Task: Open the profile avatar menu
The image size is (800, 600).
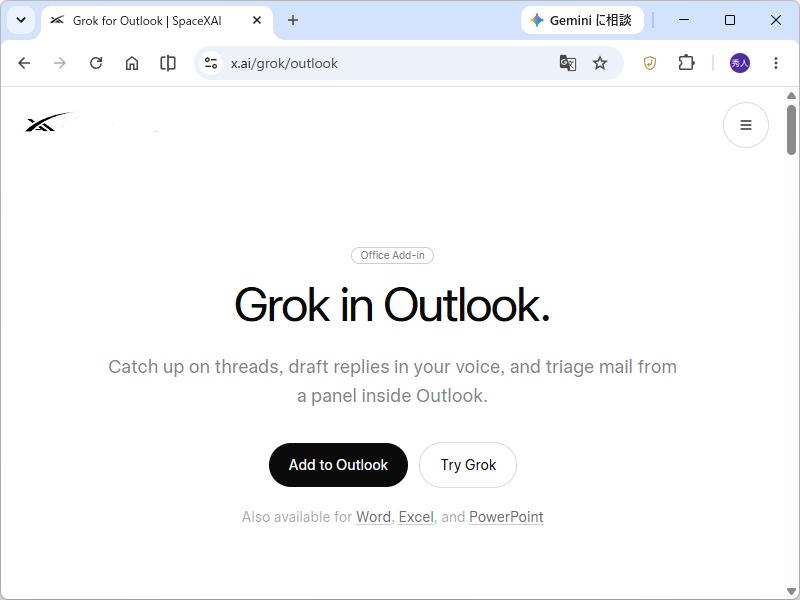Action: [x=740, y=63]
